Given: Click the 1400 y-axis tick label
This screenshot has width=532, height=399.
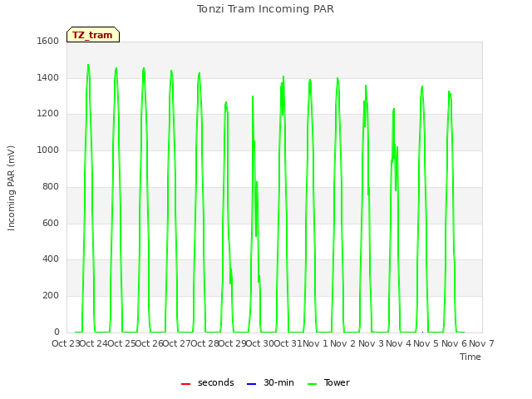Looking at the screenshot, I should click(48, 77).
